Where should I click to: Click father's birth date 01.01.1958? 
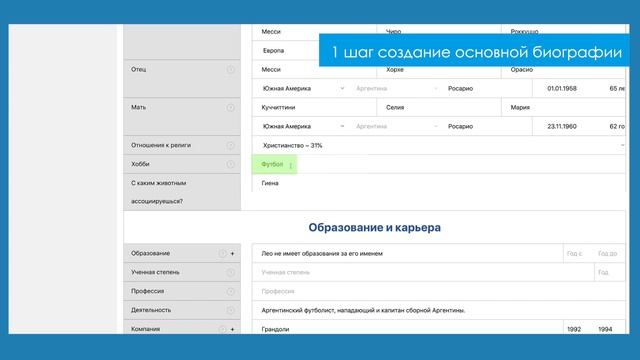pos(562,89)
